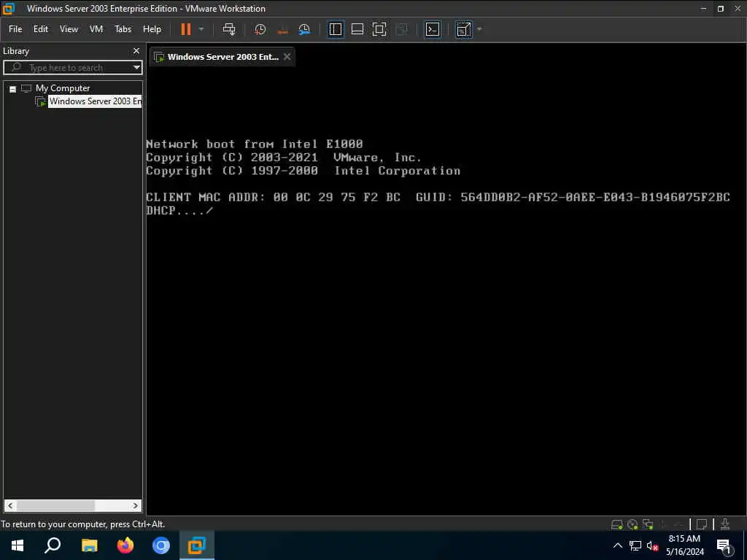The width and height of the screenshot is (747, 560).
Task: Open the power options dropdown arrow
Action: (201, 29)
